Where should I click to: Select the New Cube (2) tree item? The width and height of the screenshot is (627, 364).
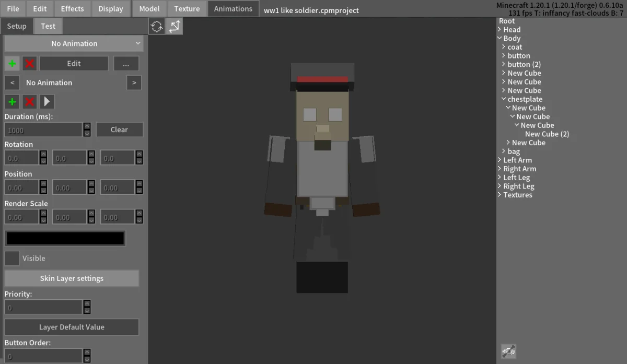[547, 134]
